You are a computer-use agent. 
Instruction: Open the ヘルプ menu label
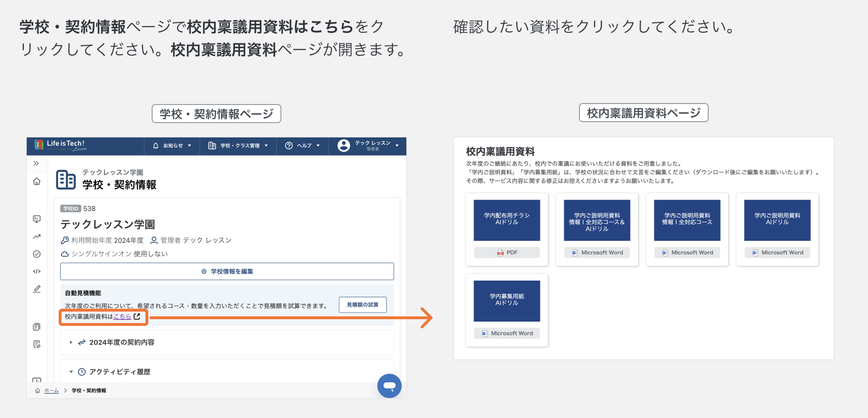pyautogui.click(x=304, y=146)
